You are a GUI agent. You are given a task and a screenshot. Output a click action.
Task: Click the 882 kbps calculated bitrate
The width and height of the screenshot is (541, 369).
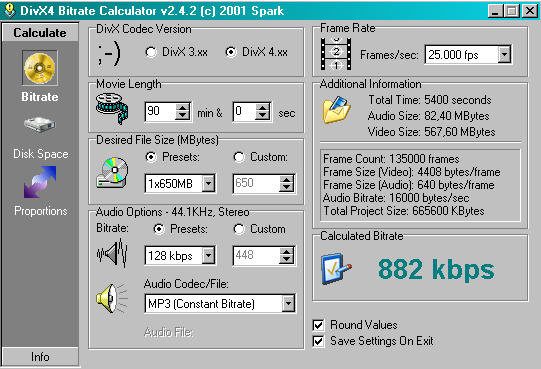436,269
